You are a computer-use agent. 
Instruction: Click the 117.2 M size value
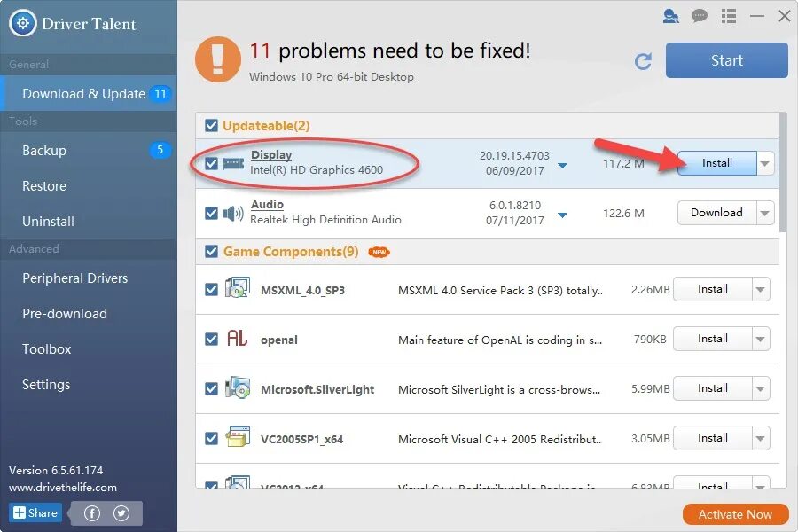point(623,164)
